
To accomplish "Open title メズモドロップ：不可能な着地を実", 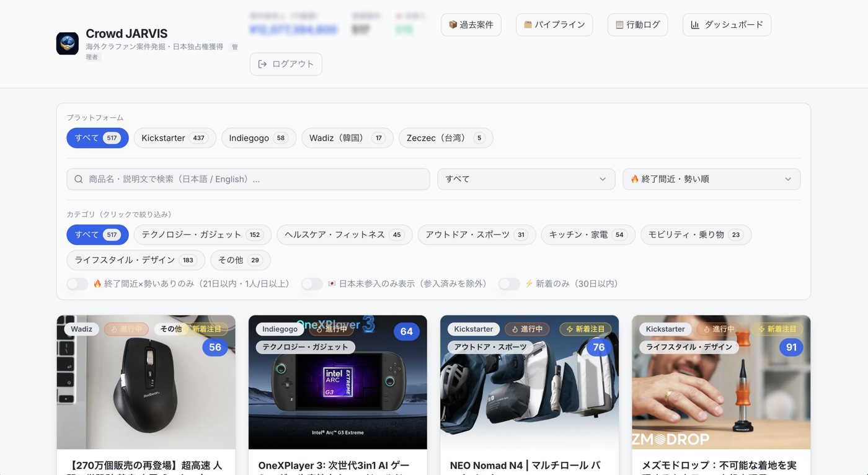I will point(719,466).
